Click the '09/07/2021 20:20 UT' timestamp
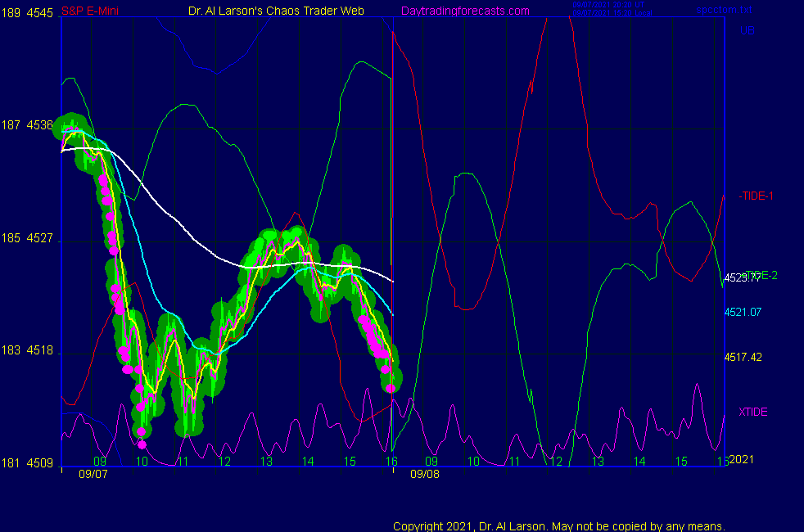804x532 pixels. tap(608, 5)
